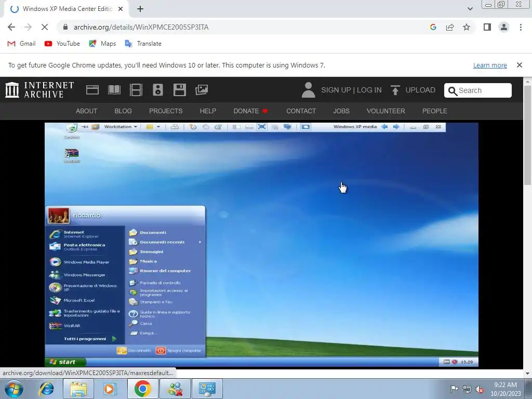Image resolution: width=532 pixels, height=399 pixels.
Task: Open the BLOG menu item
Action: click(123, 111)
